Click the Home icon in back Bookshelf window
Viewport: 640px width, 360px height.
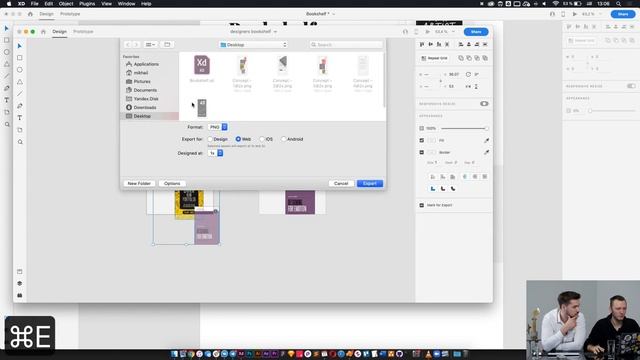pos(30,14)
